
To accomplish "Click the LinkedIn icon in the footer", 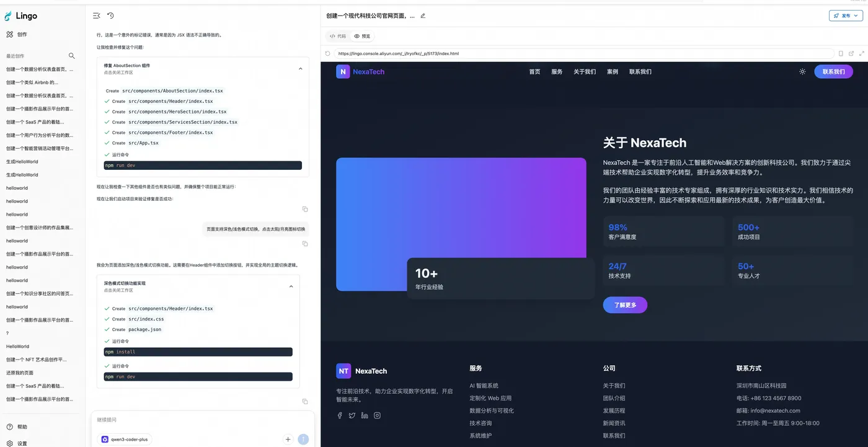I will point(365,415).
